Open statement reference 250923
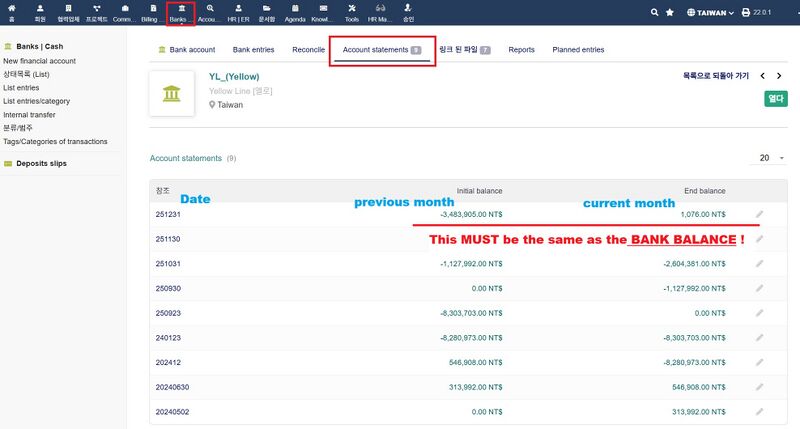Image resolution: width=800 pixels, height=429 pixels. pos(168,313)
